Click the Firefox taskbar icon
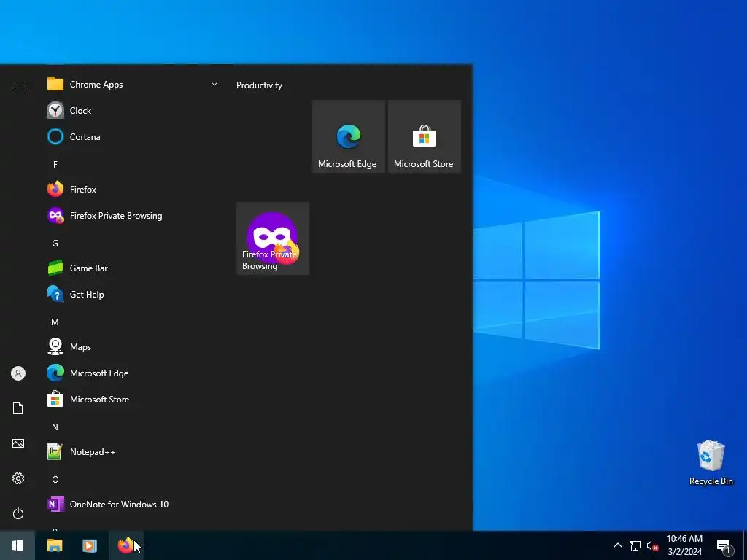 pos(125,545)
